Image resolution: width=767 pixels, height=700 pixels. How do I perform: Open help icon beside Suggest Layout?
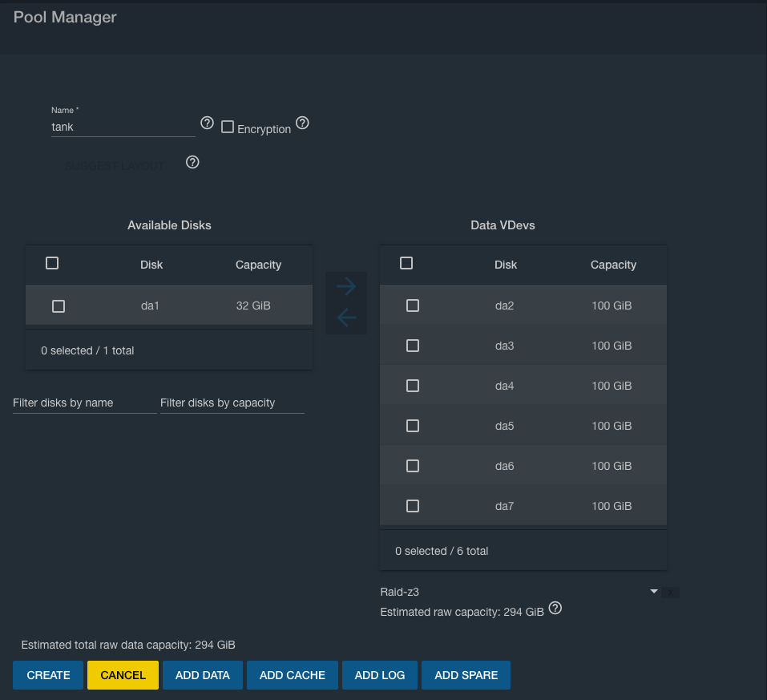192,162
